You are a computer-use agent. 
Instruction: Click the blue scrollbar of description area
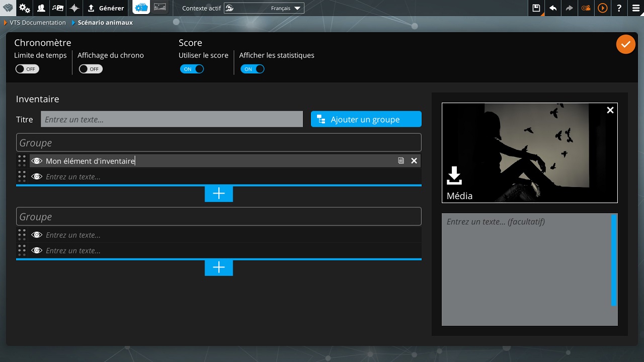coord(614,260)
